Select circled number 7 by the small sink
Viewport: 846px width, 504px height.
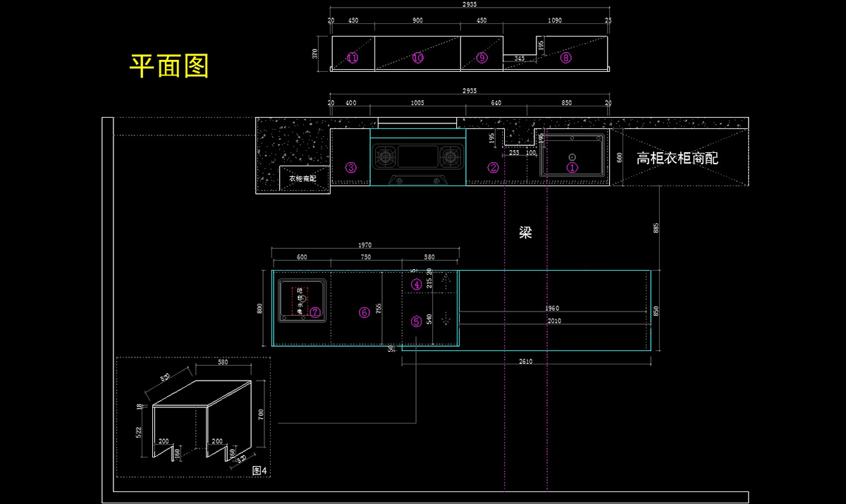coord(315,312)
